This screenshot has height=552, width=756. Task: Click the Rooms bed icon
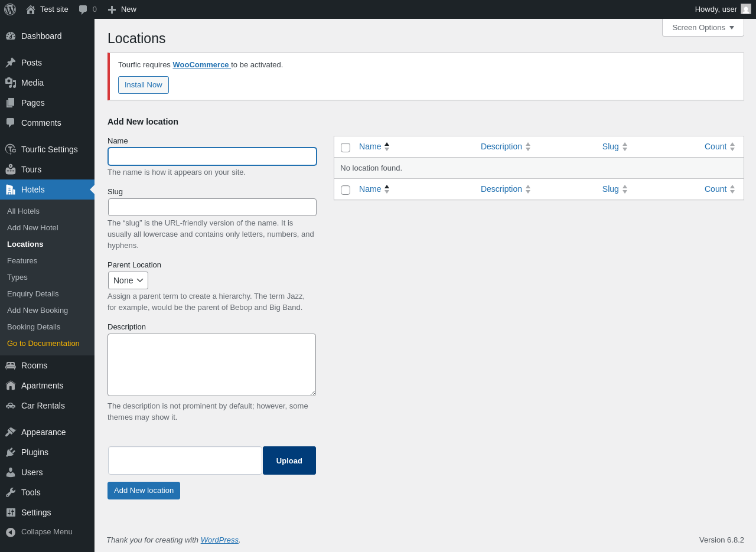click(11, 365)
